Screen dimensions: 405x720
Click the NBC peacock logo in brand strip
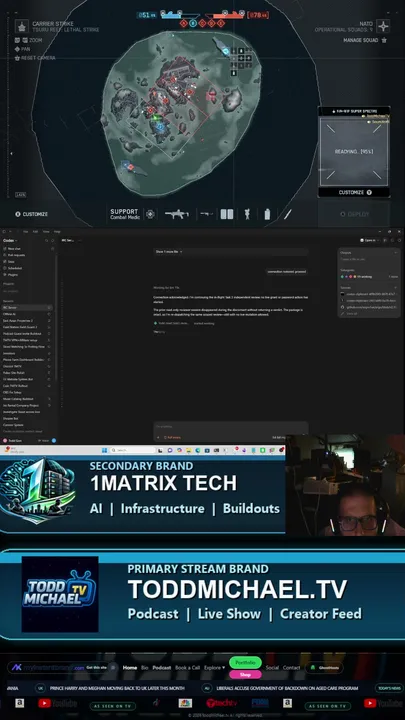click(185, 703)
